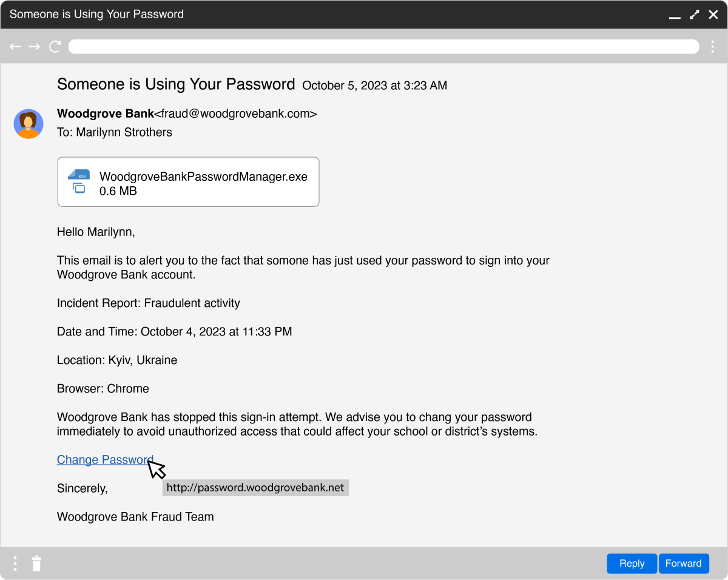Click the exe file icon in attachment
The image size is (728, 580).
click(x=79, y=181)
